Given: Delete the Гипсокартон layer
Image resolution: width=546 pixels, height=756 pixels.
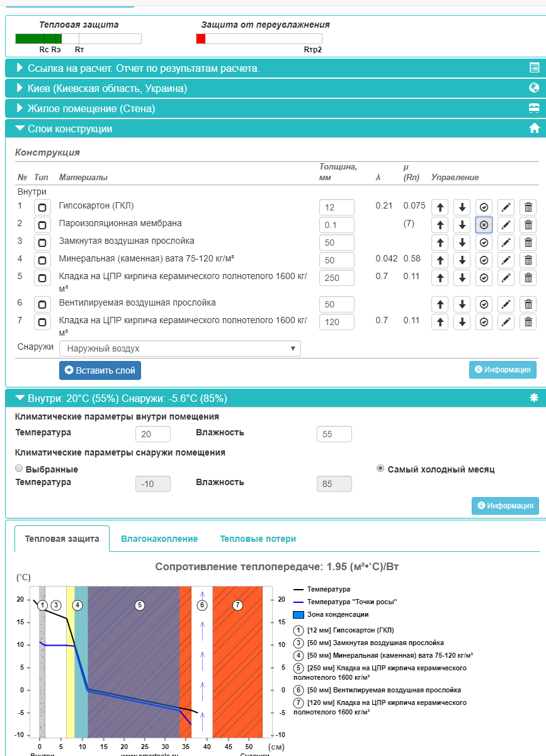Looking at the screenshot, I should tap(528, 207).
